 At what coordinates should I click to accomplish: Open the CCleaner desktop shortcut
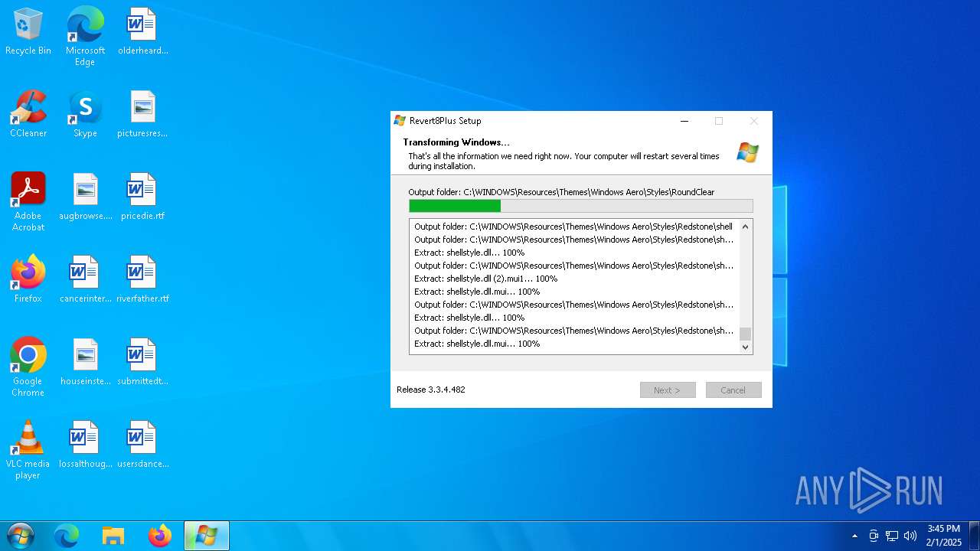click(x=28, y=114)
